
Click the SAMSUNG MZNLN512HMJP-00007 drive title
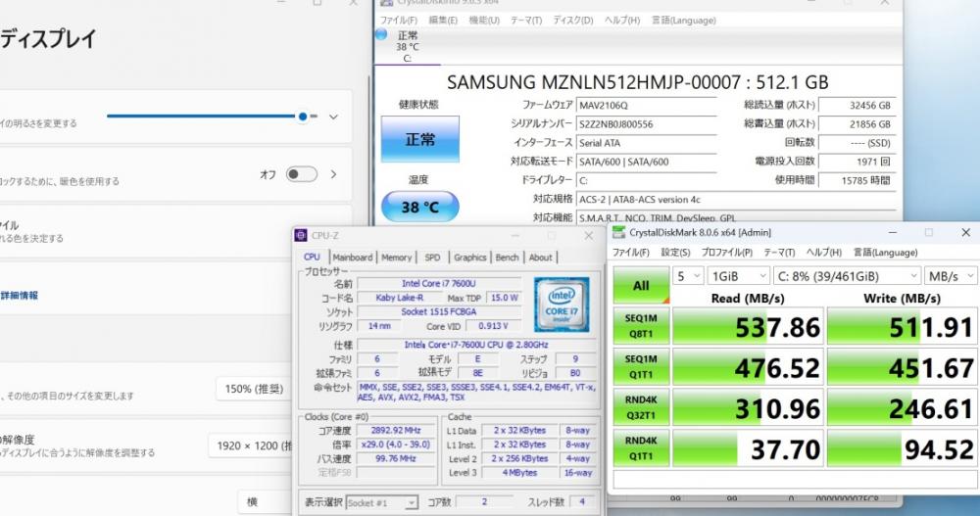638,82
